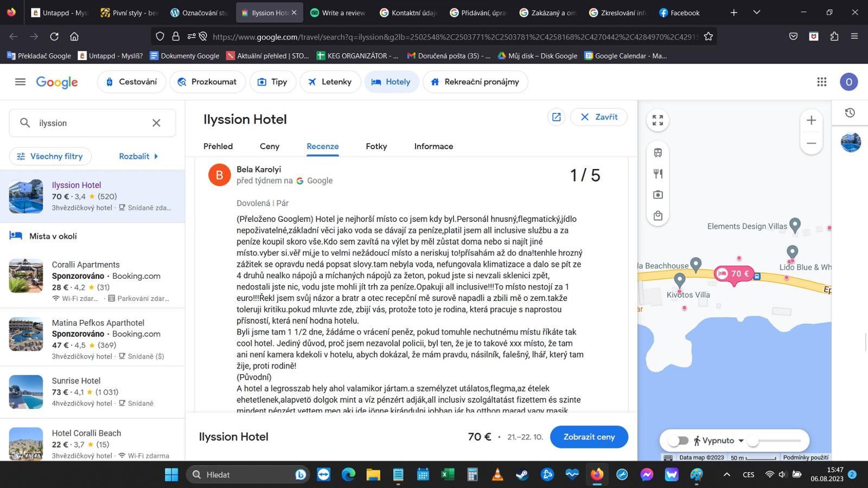
Task: Zoom in on the map
Action: click(x=811, y=120)
